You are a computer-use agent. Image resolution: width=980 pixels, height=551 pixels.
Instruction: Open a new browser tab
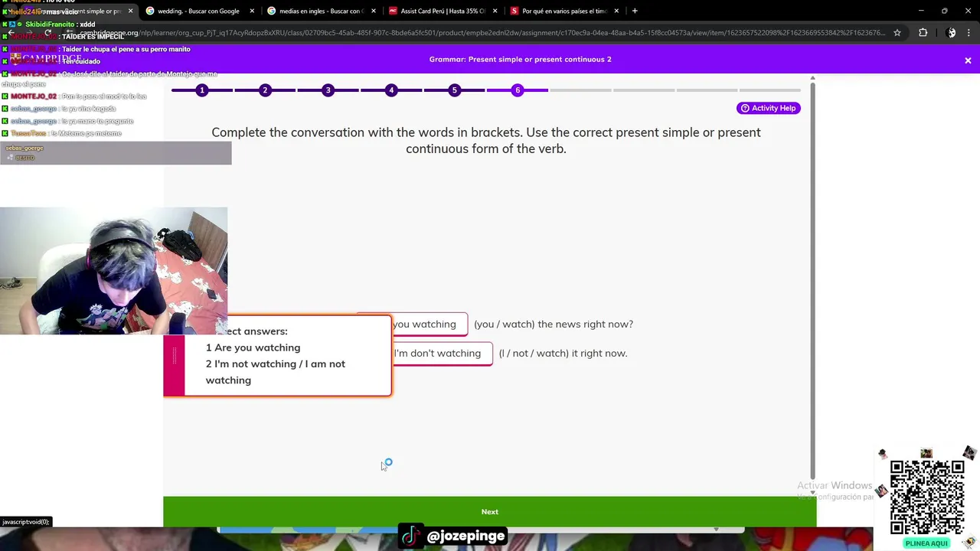[x=635, y=11]
